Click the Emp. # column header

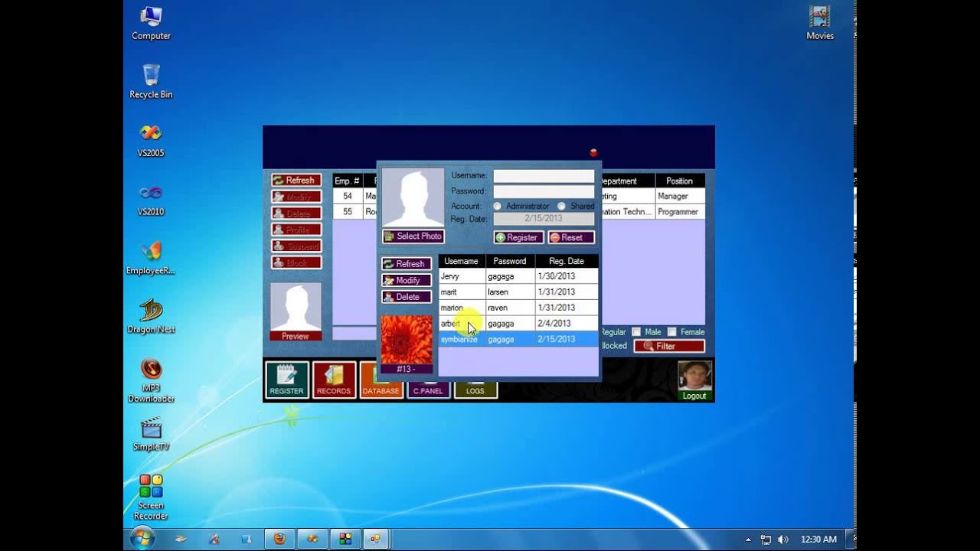pyautogui.click(x=348, y=181)
